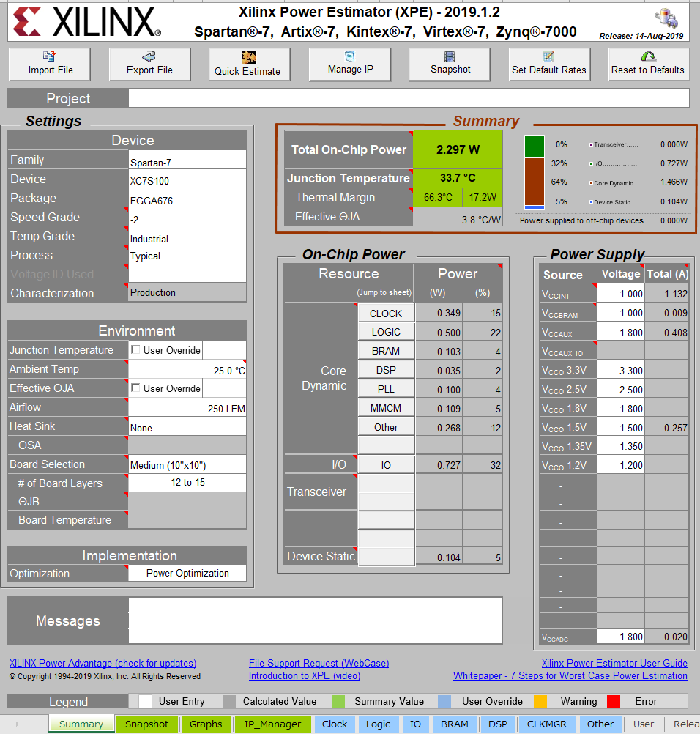Image resolution: width=700 pixels, height=734 pixels.
Task: Take a Snapshot with the Snapshot button
Action: click(x=450, y=64)
